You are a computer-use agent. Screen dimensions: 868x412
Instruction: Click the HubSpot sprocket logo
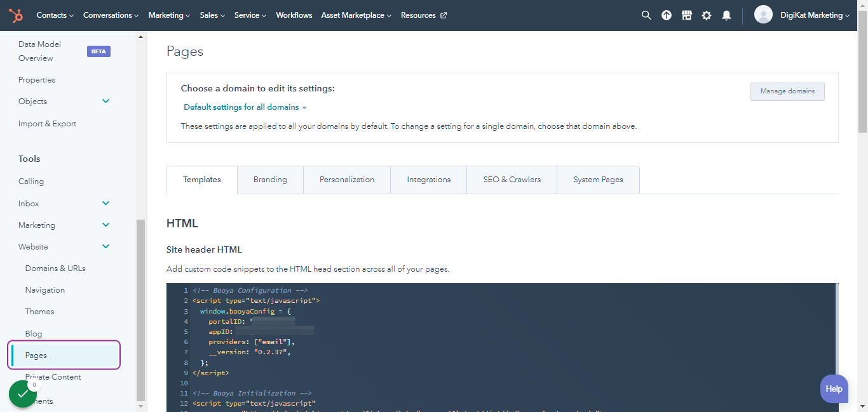[16, 15]
